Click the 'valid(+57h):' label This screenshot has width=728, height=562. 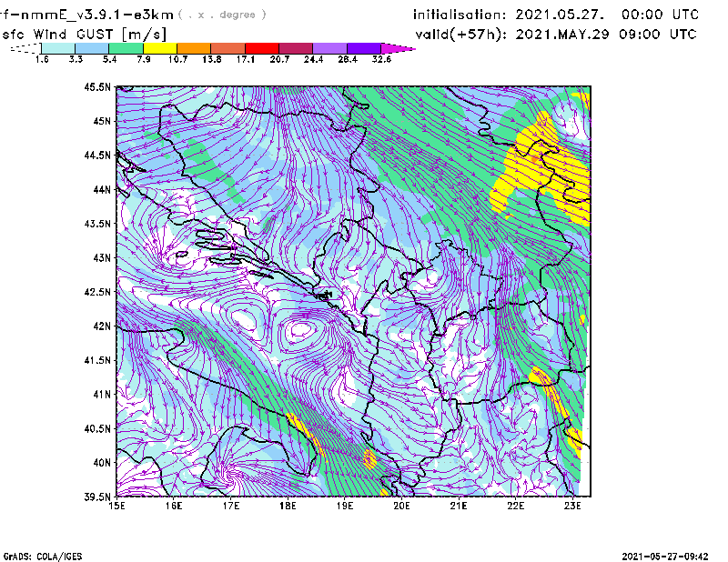460,35
